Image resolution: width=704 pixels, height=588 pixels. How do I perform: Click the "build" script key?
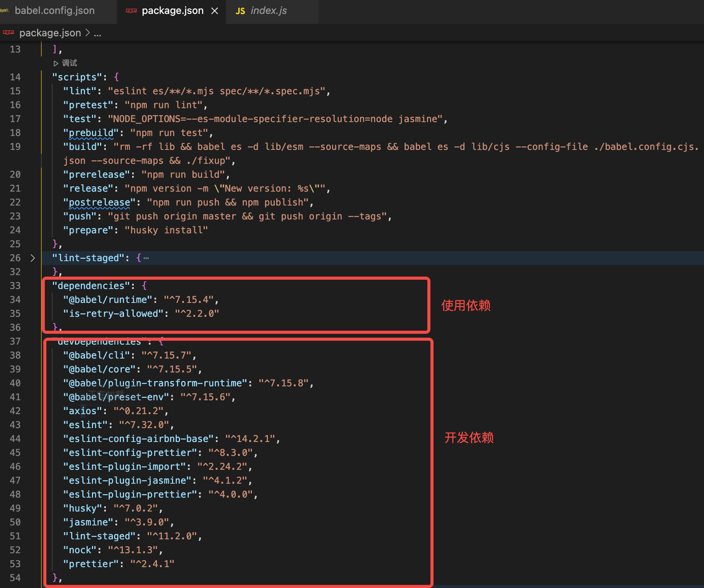[x=83, y=147]
